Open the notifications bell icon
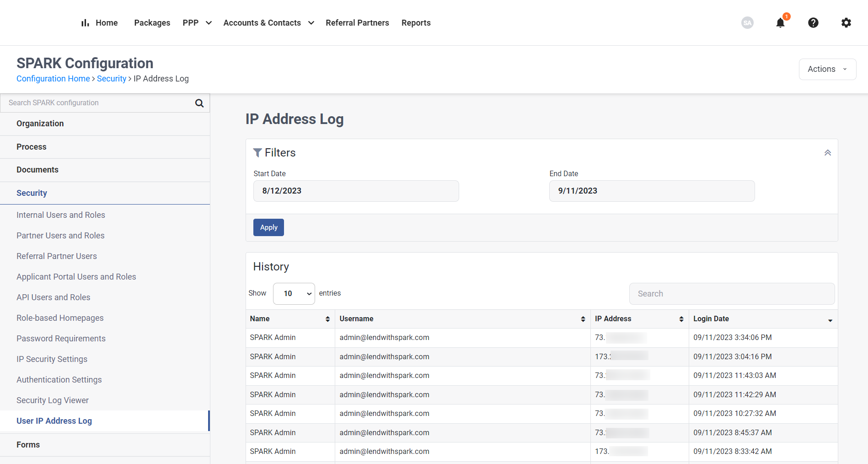This screenshot has width=868, height=464. click(780, 23)
